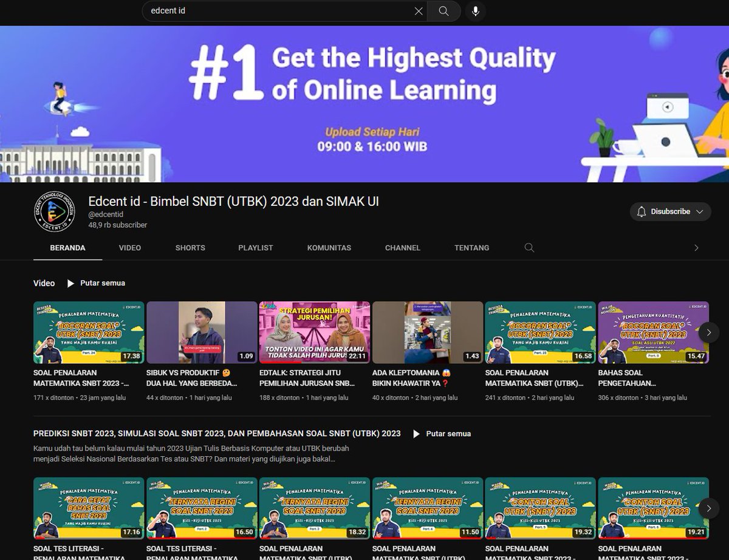Click the 48,9 rb subscriber count
729x560 pixels.
118,225
